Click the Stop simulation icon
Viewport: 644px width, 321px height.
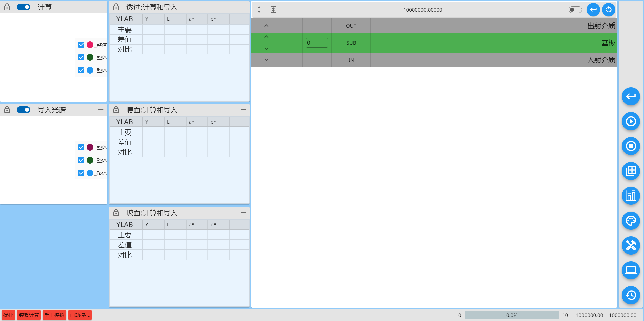(631, 146)
